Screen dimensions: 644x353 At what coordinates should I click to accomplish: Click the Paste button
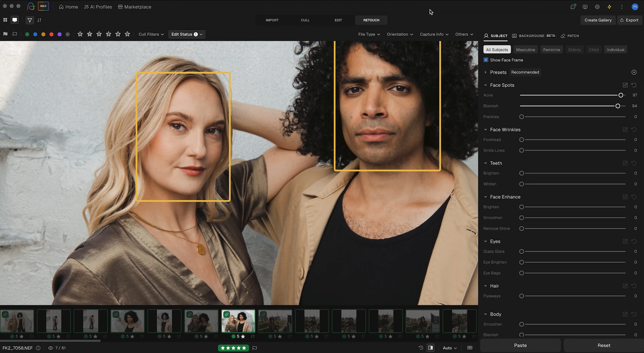[520, 345]
